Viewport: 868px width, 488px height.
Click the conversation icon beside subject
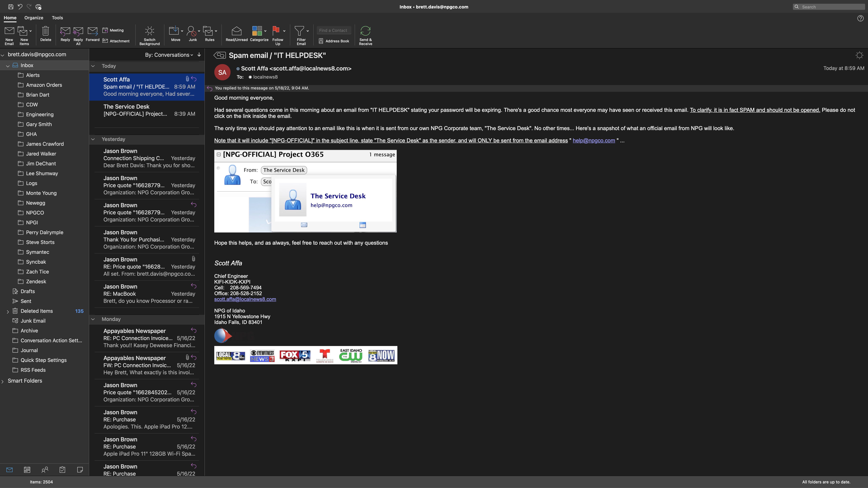tap(220, 55)
